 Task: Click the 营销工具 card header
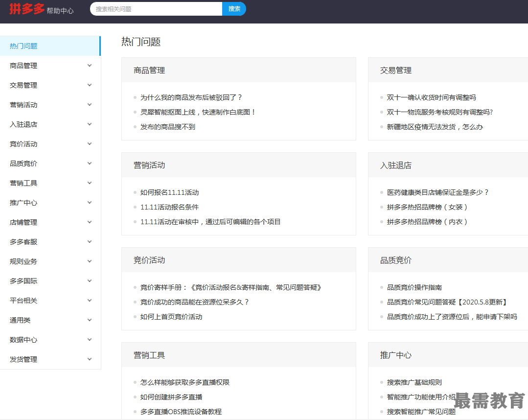239,355
